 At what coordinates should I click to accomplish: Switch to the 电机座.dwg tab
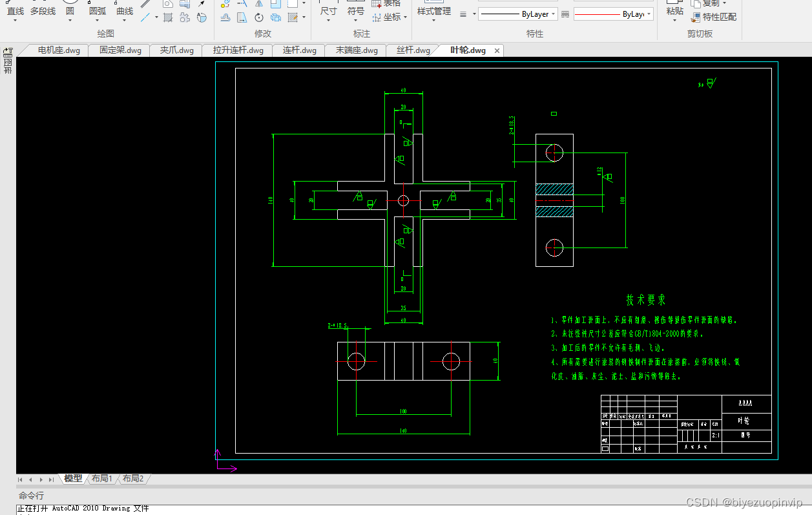click(x=59, y=50)
